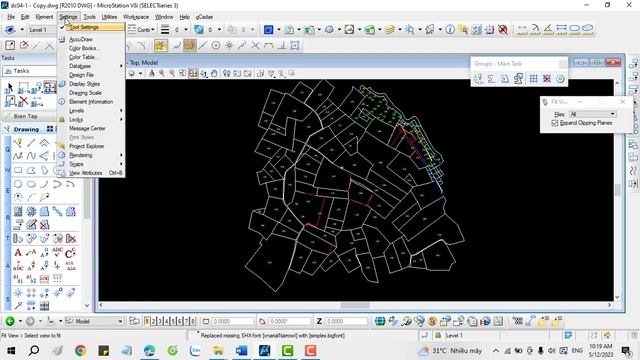Image resolution: width=640 pixels, height=360 pixels.
Task: Click the Bien Tap task header
Action: click(x=25, y=116)
